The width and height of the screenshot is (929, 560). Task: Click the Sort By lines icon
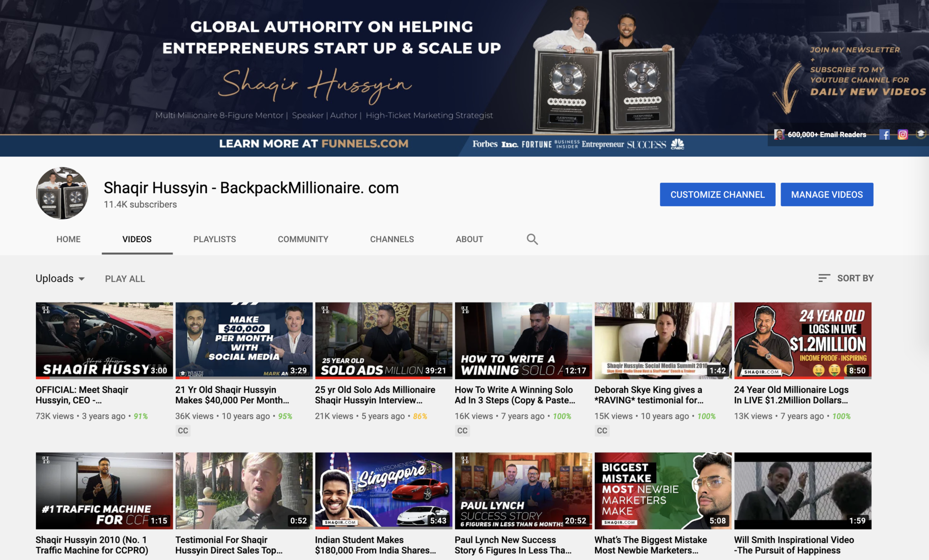coord(824,278)
